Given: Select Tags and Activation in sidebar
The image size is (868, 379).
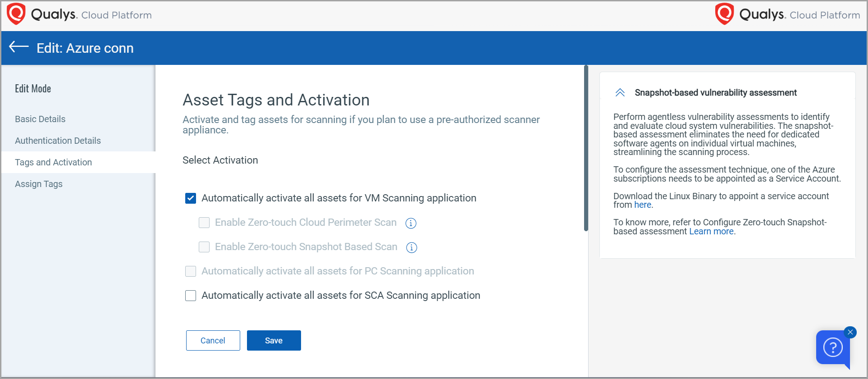Looking at the screenshot, I should (x=53, y=162).
